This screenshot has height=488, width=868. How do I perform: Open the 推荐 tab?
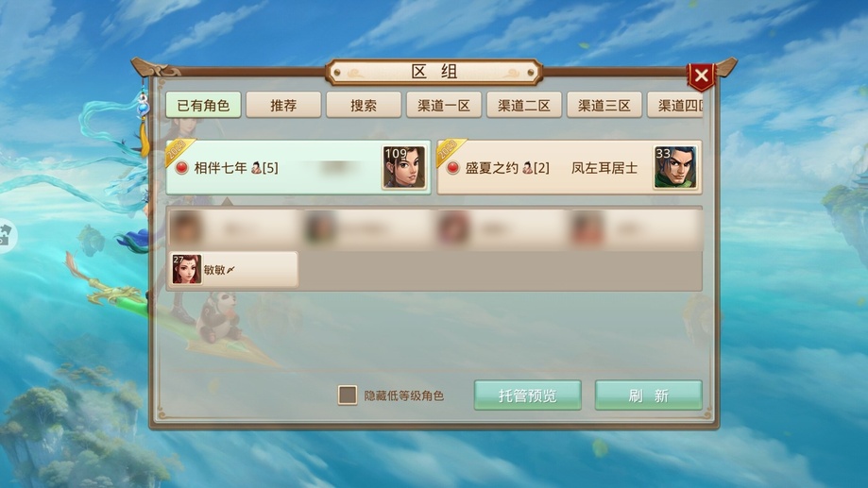click(x=283, y=105)
